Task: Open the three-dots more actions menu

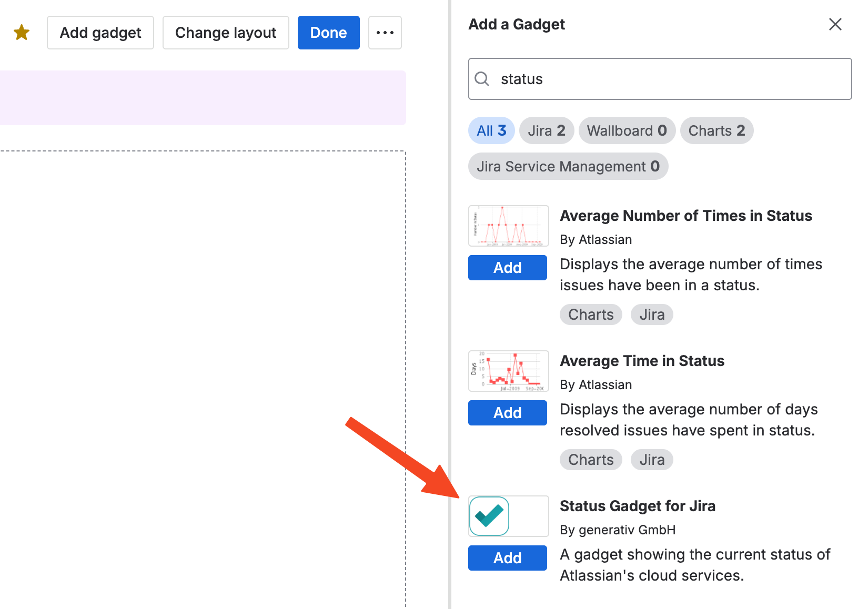Action: coord(385,33)
